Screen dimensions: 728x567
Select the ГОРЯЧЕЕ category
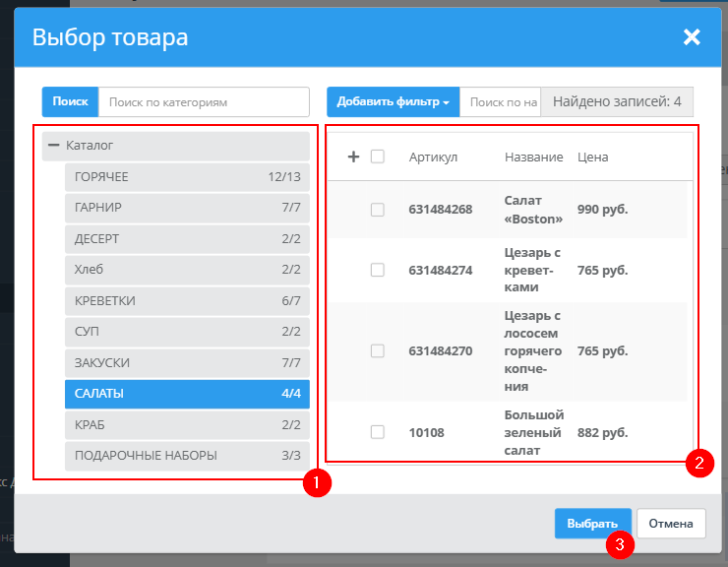[187, 177]
